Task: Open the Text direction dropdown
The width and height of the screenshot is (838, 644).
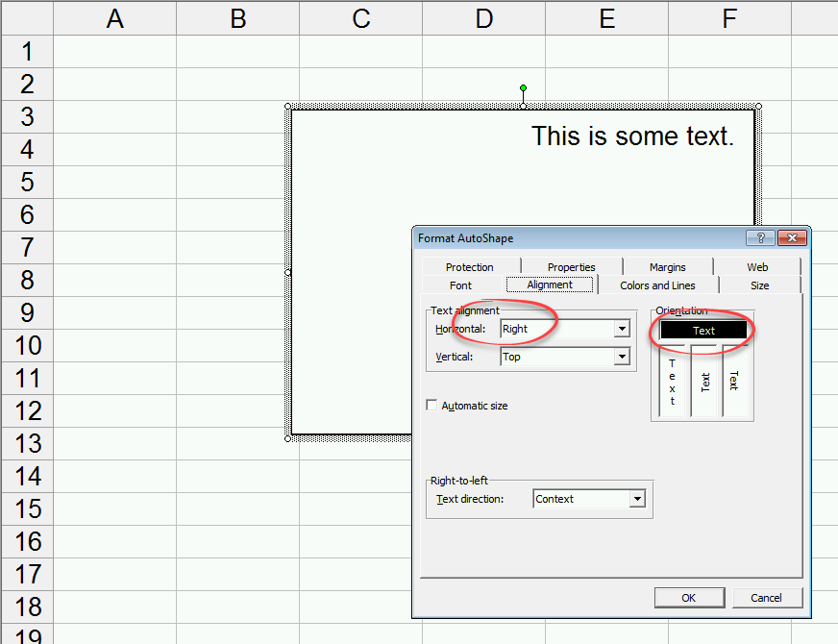Action: tap(636, 499)
